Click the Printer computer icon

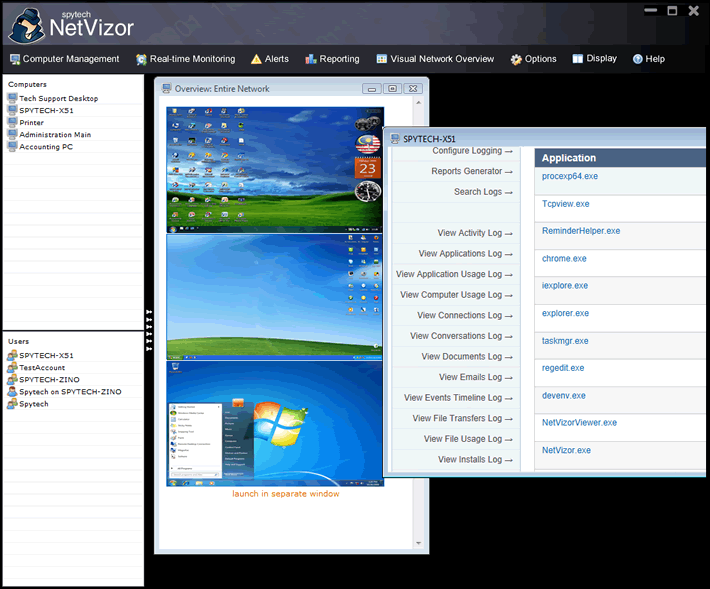coord(13,122)
